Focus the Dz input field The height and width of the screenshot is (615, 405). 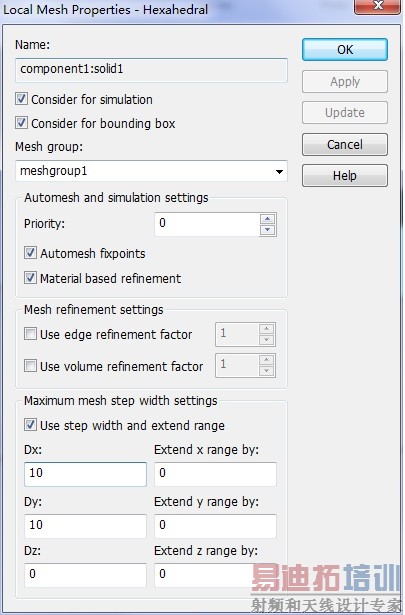[x=85, y=575]
